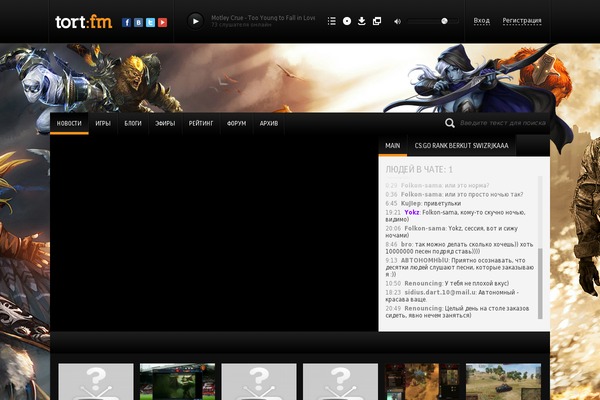Click the black video player area
This screenshot has width=600, height=400.
point(214,233)
